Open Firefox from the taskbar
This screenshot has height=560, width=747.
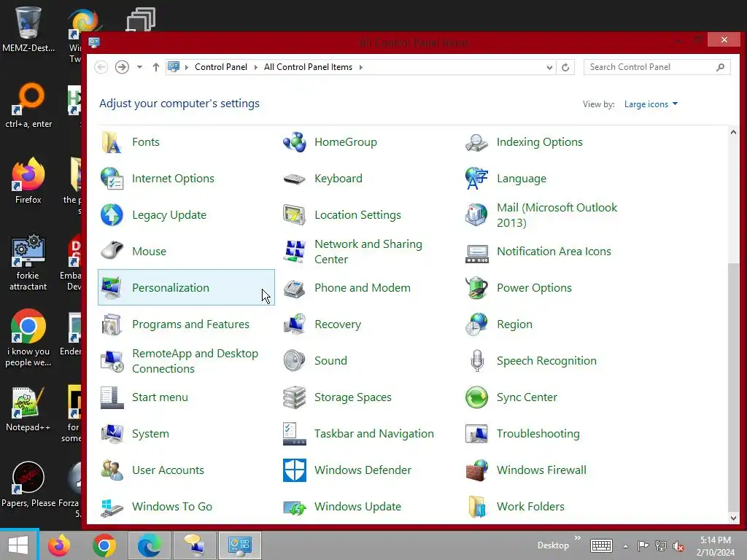[x=59, y=545]
